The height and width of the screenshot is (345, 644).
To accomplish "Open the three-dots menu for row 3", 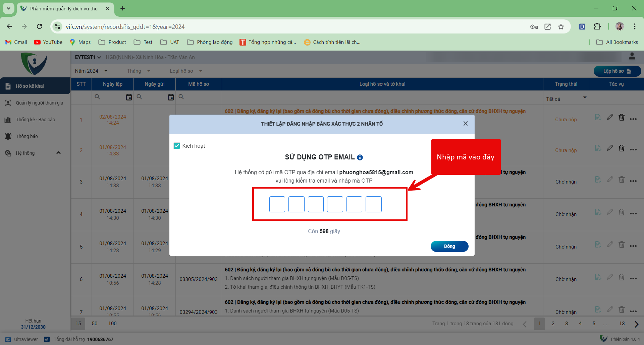I will [633, 181].
